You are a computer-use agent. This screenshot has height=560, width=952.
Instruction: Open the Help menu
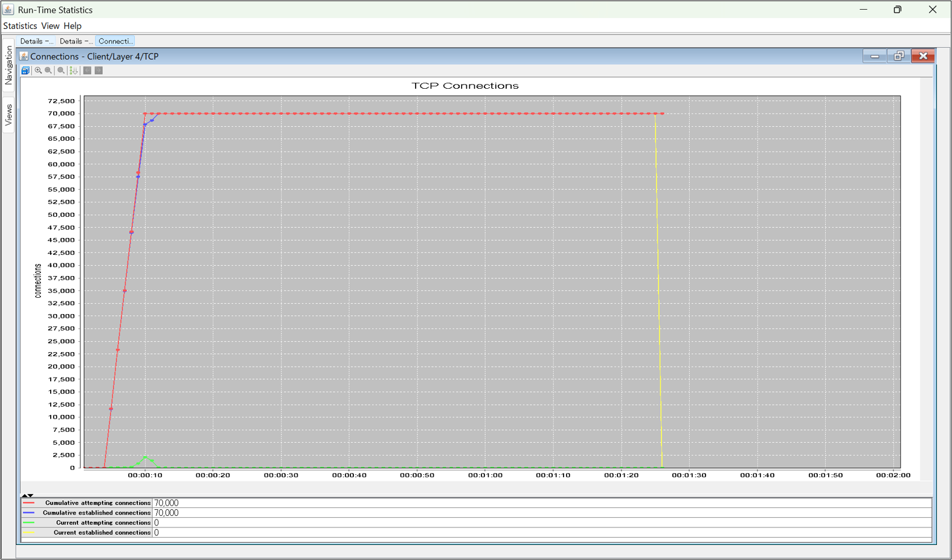(72, 26)
